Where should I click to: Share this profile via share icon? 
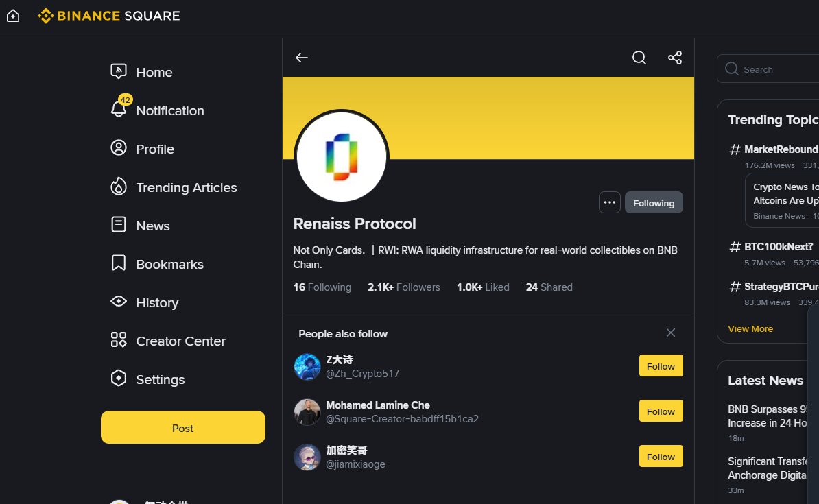click(x=675, y=58)
